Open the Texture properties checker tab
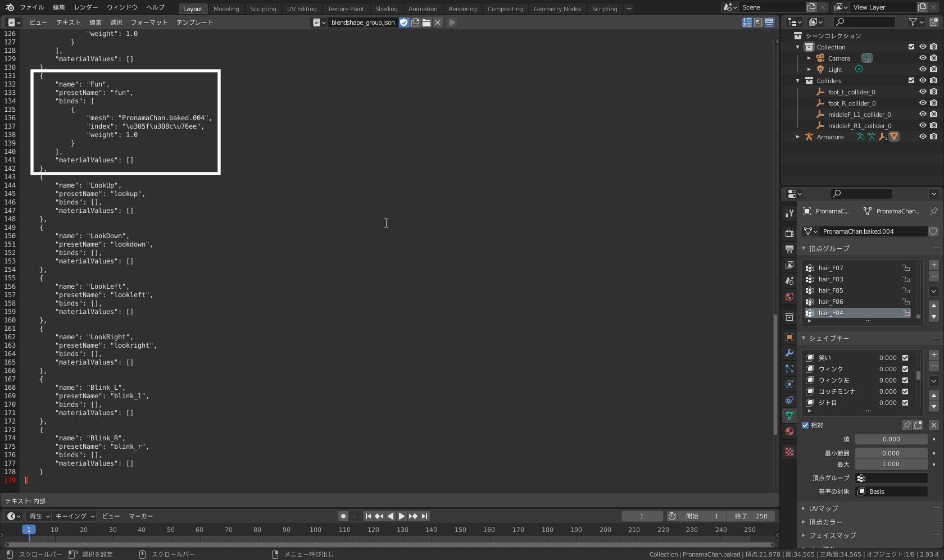 point(789,452)
